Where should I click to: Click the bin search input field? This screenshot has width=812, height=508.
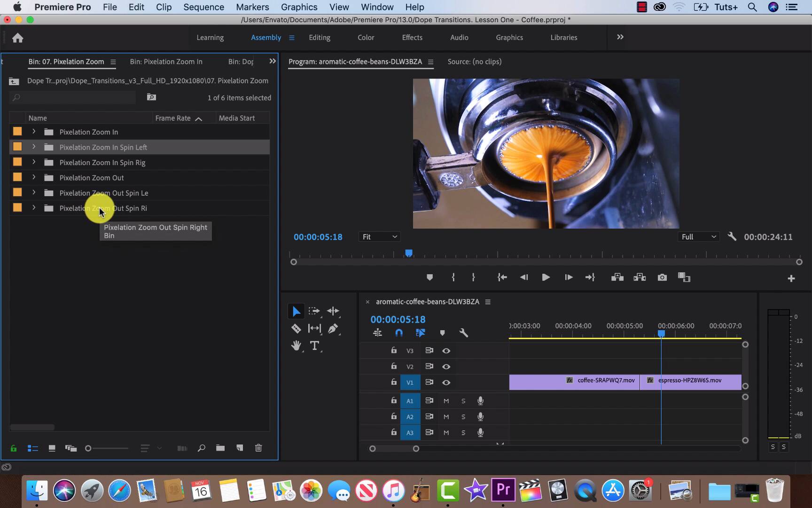[x=75, y=97]
